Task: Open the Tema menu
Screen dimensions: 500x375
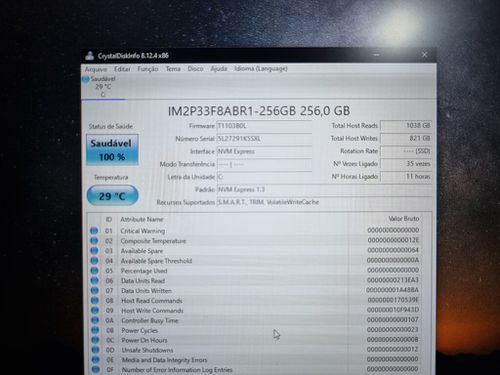Action: click(173, 69)
